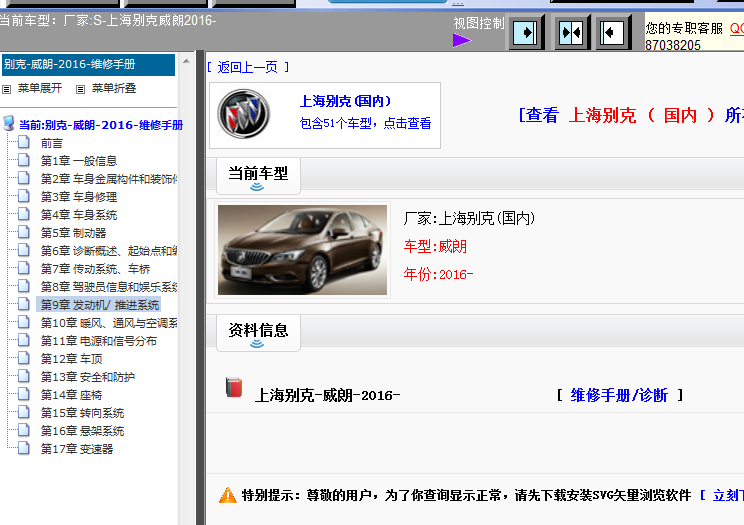Open 维修手册/诊断 link
This screenshot has height=525, width=744.
click(619, 395)
